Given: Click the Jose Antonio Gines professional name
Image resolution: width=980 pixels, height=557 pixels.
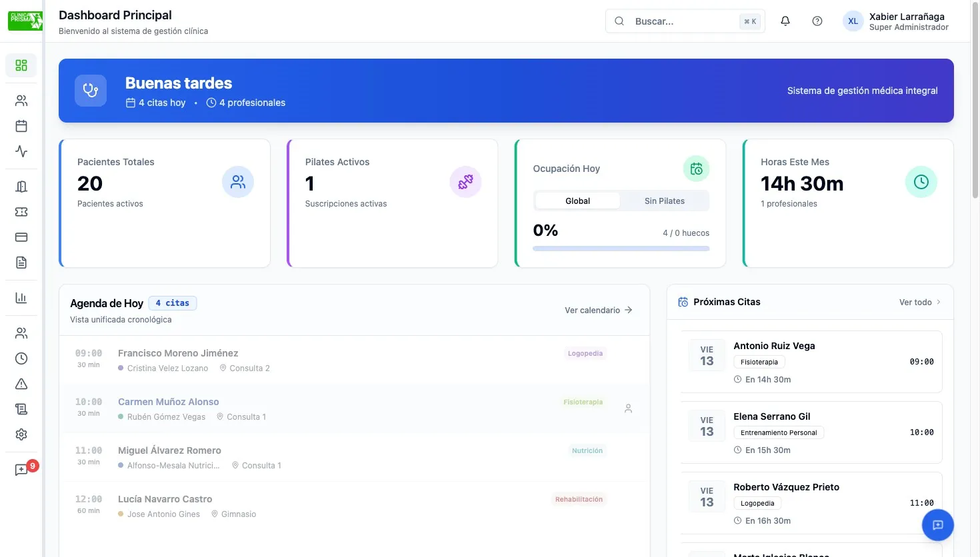Looking at the screenshot, I should click(163, 514).
